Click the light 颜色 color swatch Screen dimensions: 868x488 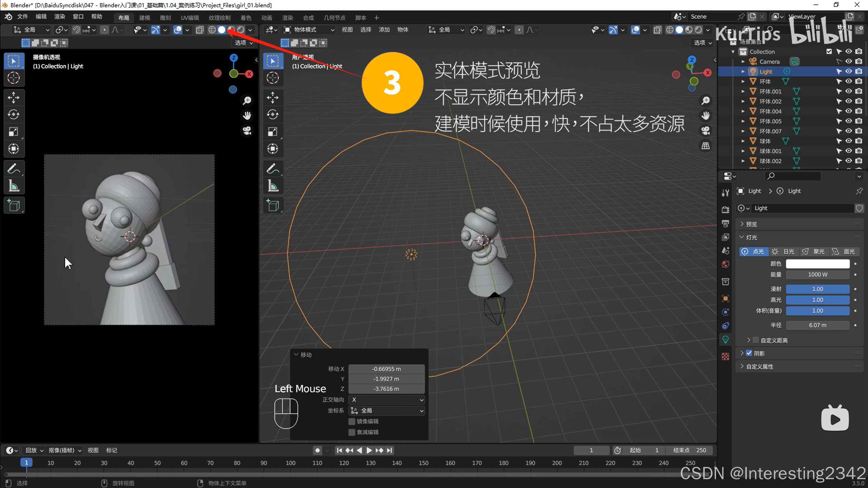click(817, 264)
